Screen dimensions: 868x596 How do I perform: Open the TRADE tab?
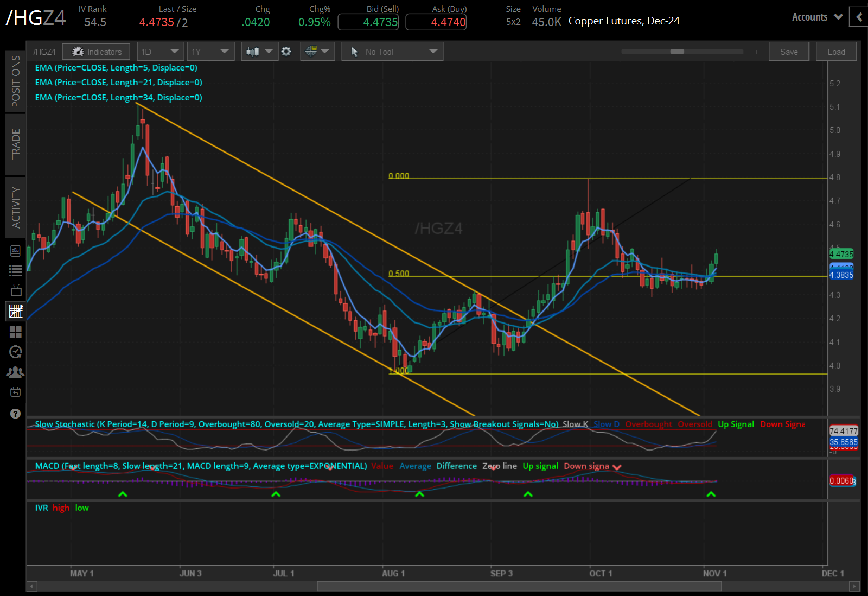coord(15,144)
